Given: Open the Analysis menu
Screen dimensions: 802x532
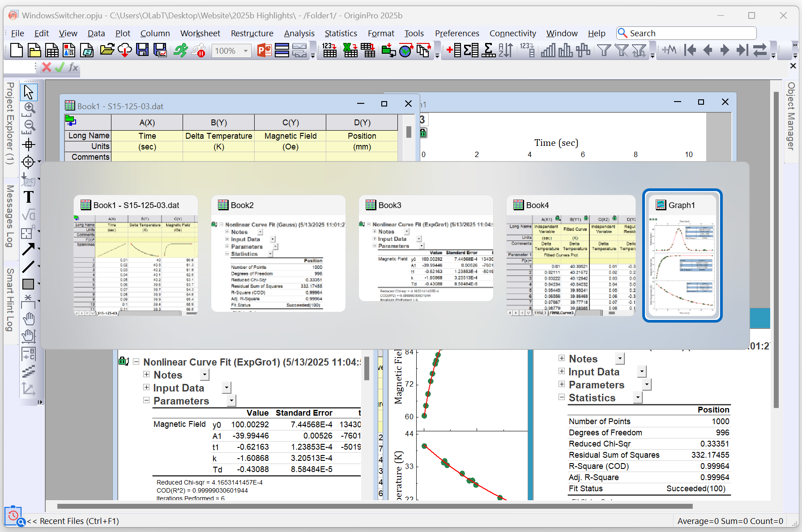Looking at the screenshot, I should [x=299, y=34].
